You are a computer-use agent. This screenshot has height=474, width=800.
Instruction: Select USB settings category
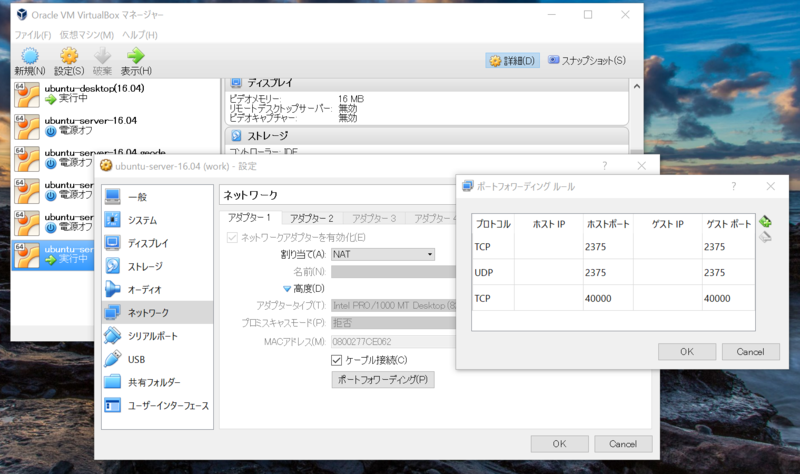157,359
